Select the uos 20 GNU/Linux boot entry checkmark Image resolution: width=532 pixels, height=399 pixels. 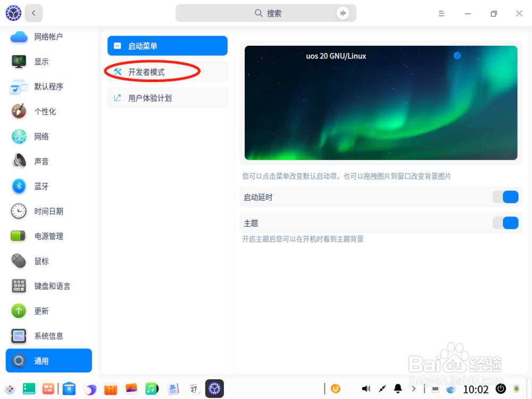tap(457, 55)
